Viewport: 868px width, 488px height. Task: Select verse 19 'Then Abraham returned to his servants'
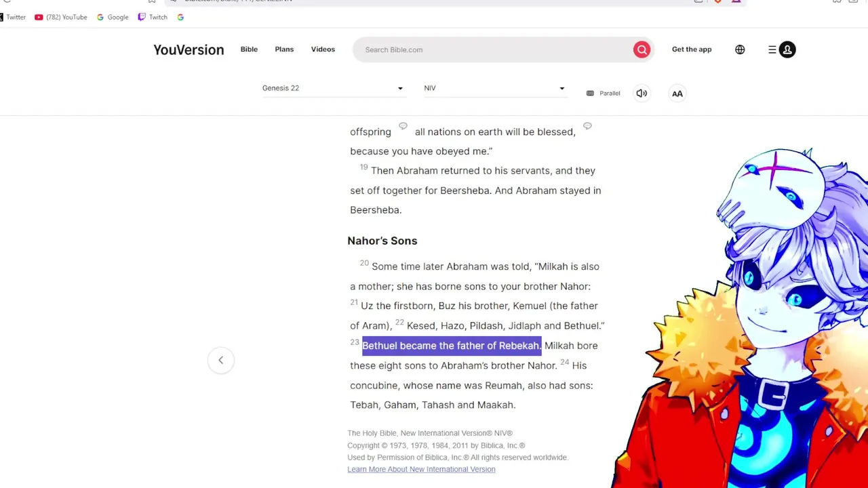coord(461,171)
